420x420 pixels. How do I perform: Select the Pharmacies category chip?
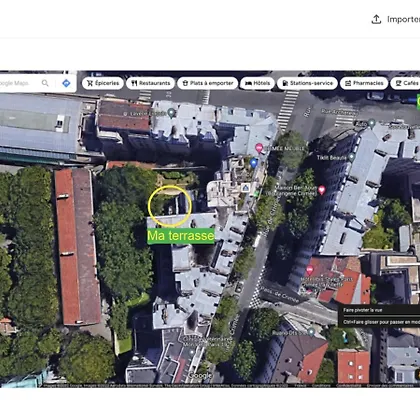pyautogui.click(x=364, y=83)
